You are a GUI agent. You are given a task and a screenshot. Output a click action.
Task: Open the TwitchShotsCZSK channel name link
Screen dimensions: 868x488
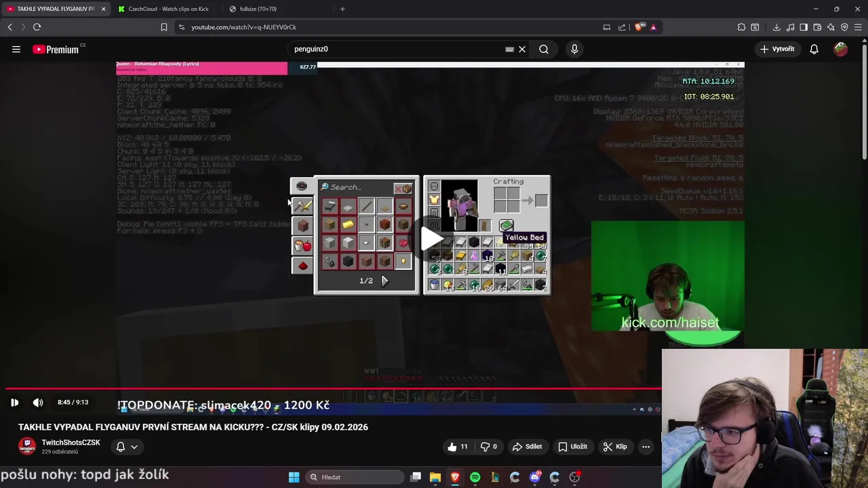point(71,443)
